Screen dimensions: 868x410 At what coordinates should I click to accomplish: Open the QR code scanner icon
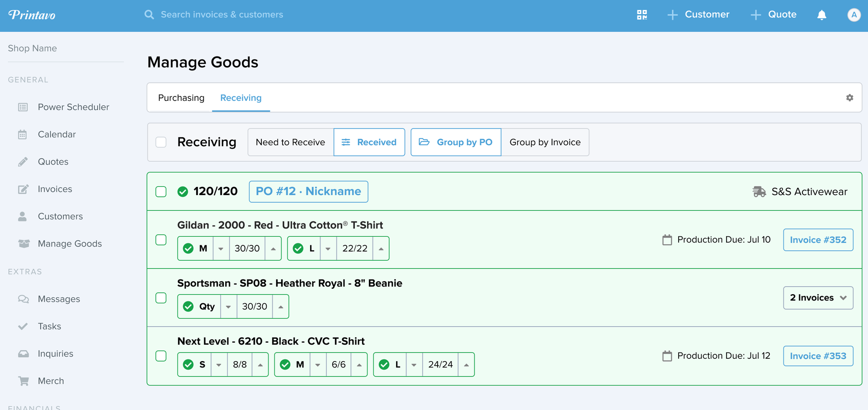coord(642,15)
